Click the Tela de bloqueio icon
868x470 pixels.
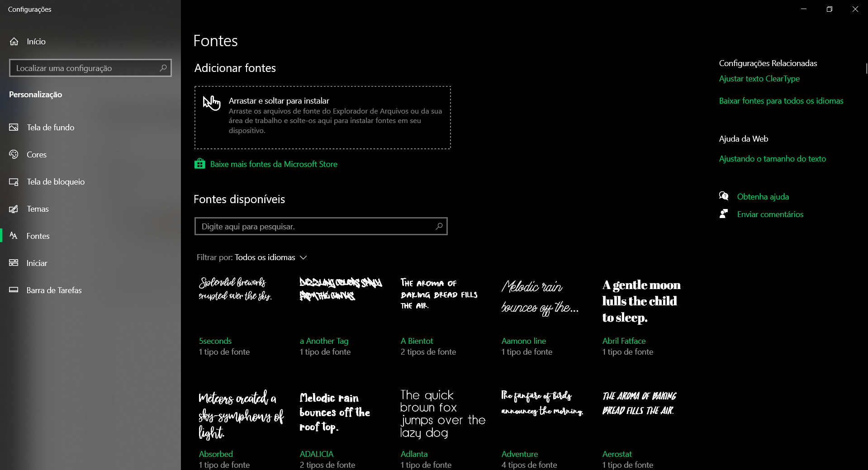point(14,182)
